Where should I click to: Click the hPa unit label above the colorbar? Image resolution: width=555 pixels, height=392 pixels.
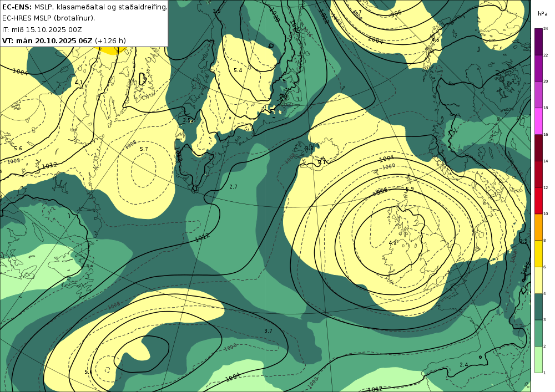(x=542, y=13)
